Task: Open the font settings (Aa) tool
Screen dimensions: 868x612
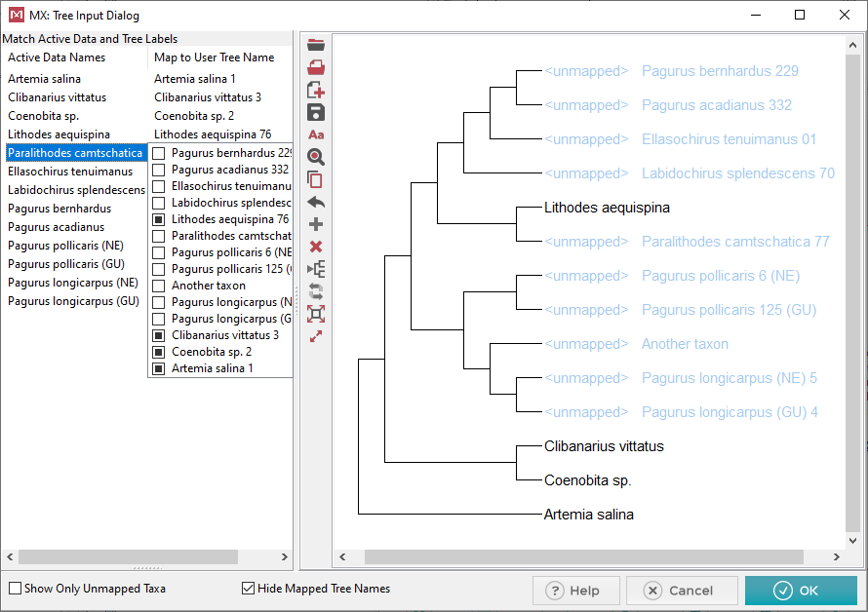Action: 316,134
